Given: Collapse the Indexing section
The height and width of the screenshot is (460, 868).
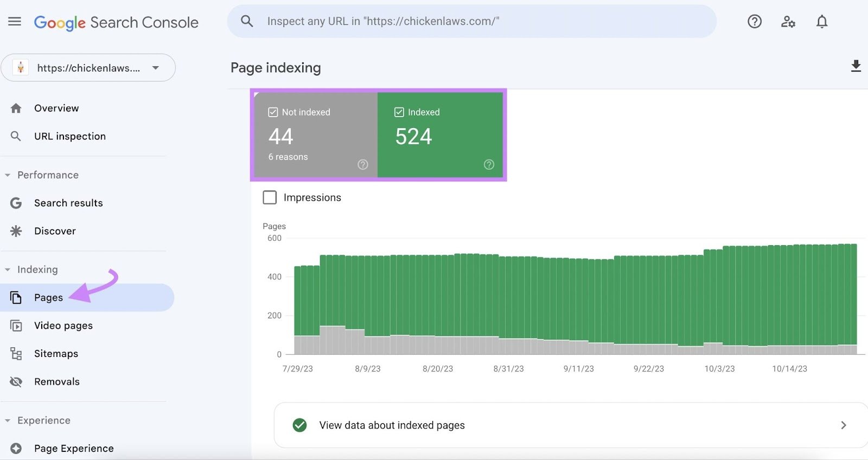Looking at the screenshot, I should coord(8,270).
